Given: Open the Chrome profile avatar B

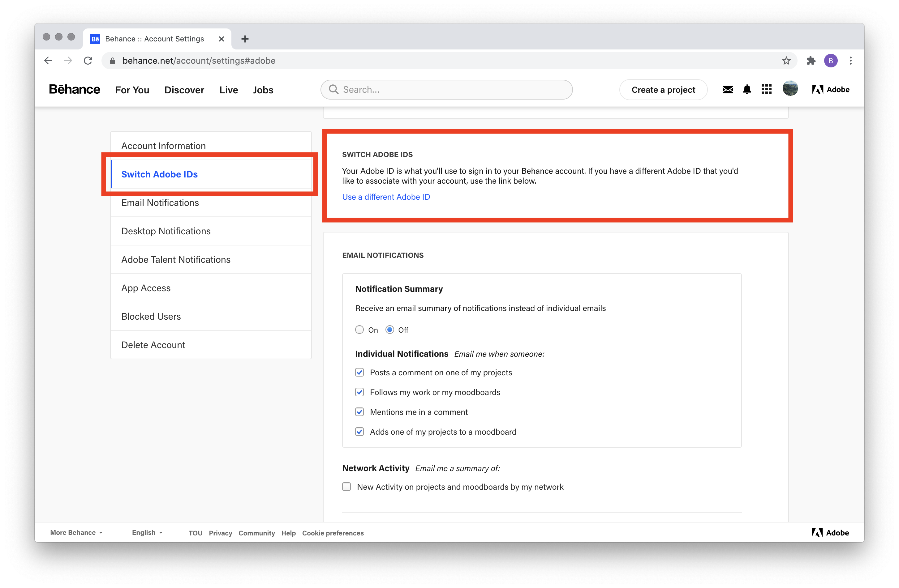Looking at the screenshot, I should 831,60.
